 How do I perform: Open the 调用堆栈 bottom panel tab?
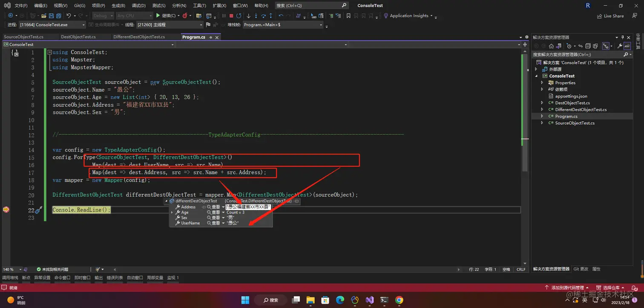(x=10, y=278)
